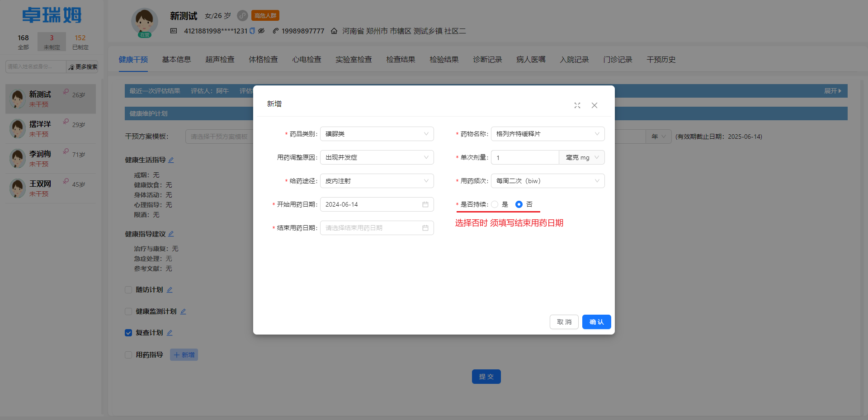Click the eye icon to reveal the ID number

point(261,31)
